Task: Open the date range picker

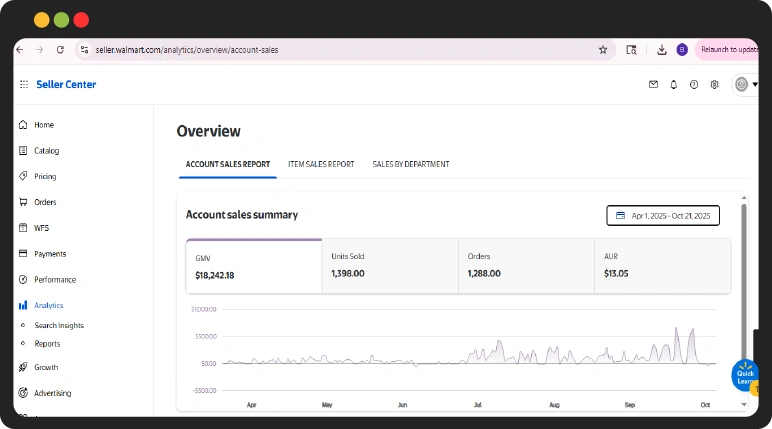Action: (x=663, y=215)
